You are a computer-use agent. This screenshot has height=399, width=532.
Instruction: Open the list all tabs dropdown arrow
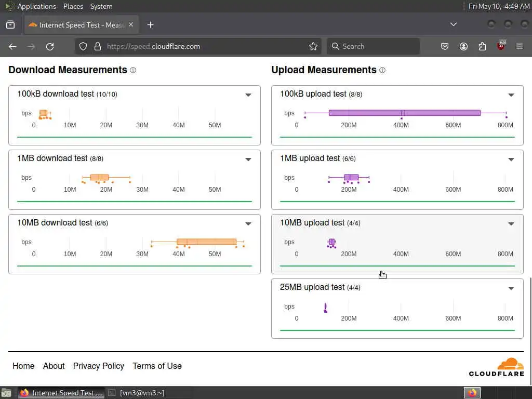(453, 24)
